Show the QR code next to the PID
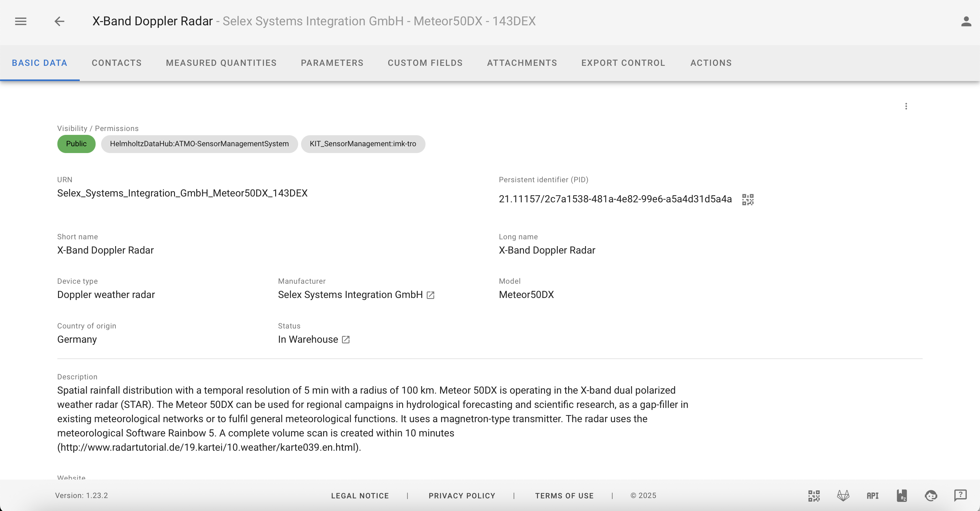 748,199
